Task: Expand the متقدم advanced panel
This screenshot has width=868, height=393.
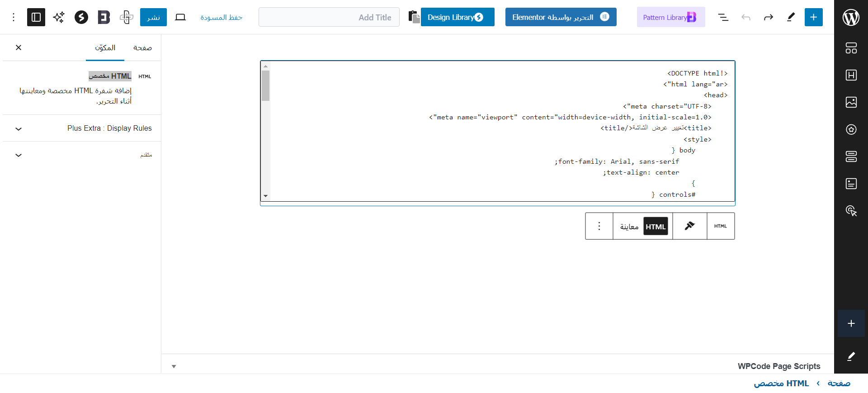Action: (x=82, y=155)
